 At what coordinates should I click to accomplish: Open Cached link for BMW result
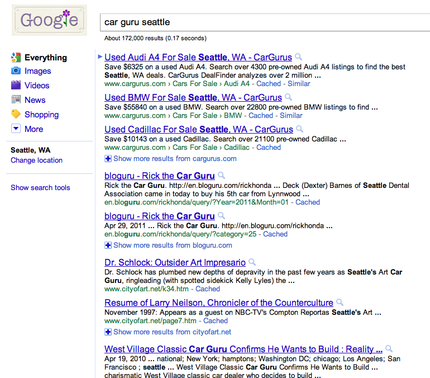tap(261, 116)
